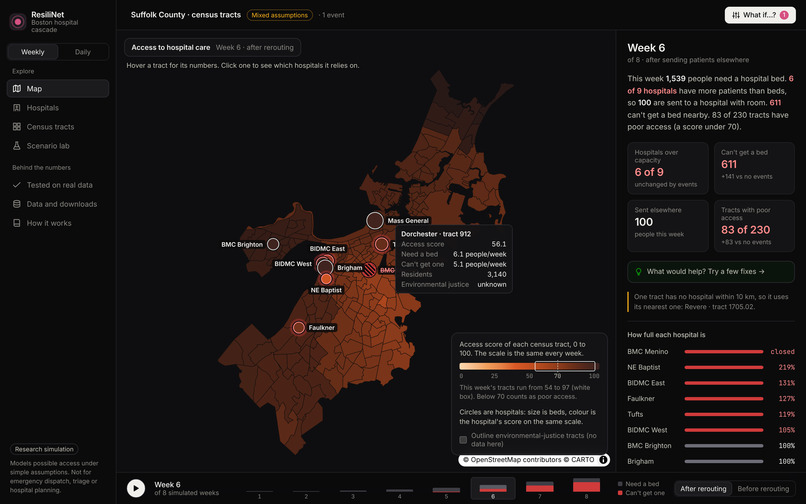Click the Dorchester tract 912 tooltip title
Image resolution: width=806 pixels, height=504 pixels.
pyautogui.click(x=436, y=234)
